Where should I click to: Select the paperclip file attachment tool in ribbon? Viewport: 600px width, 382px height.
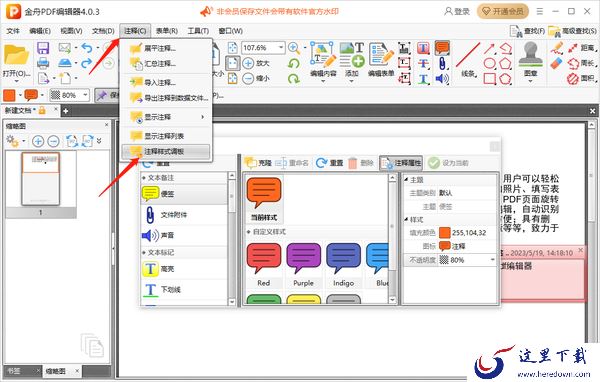[442, 64]
